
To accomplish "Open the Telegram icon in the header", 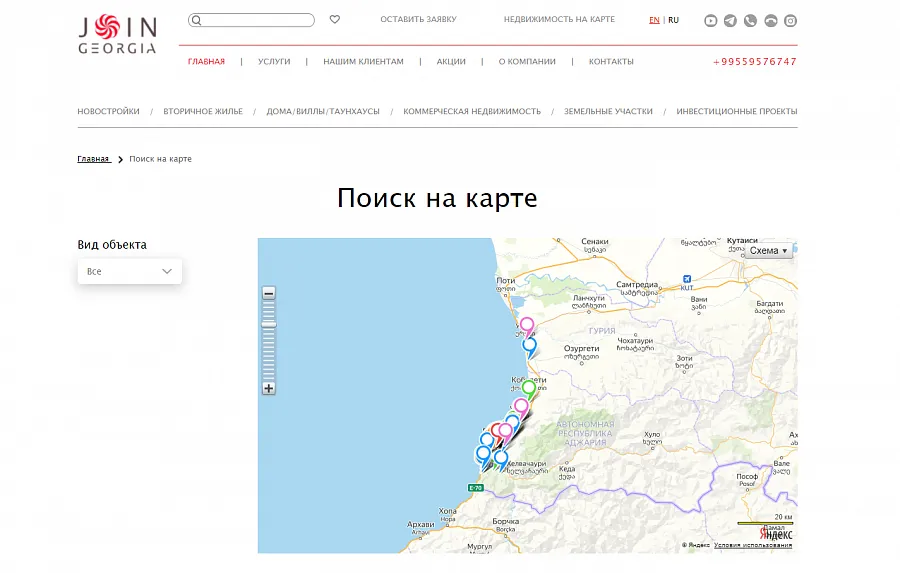I will (x=730, y=21).
